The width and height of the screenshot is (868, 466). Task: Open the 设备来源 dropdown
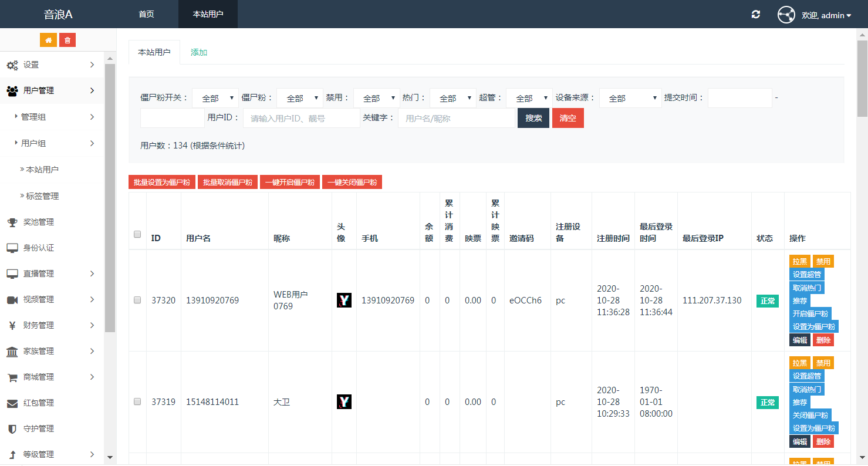pos(630,98)
